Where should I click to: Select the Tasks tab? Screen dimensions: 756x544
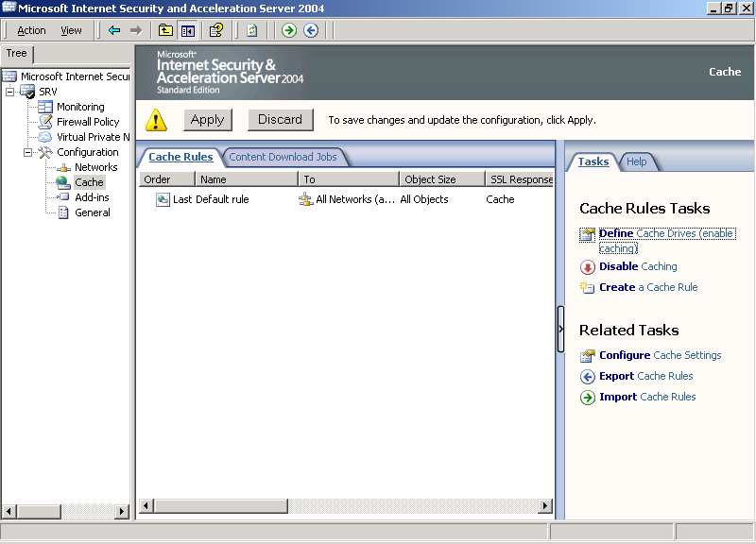pyautogui.click(x=593, y=161)
